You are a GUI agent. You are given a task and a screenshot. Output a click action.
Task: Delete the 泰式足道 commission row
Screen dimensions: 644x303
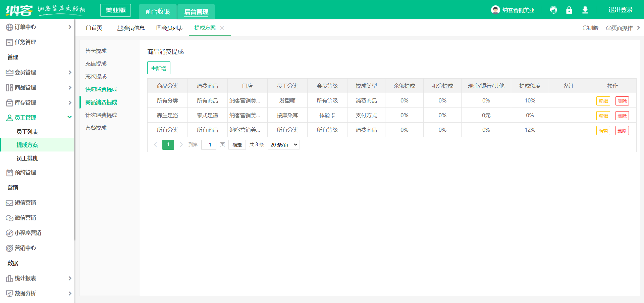(x=622, y=116)
